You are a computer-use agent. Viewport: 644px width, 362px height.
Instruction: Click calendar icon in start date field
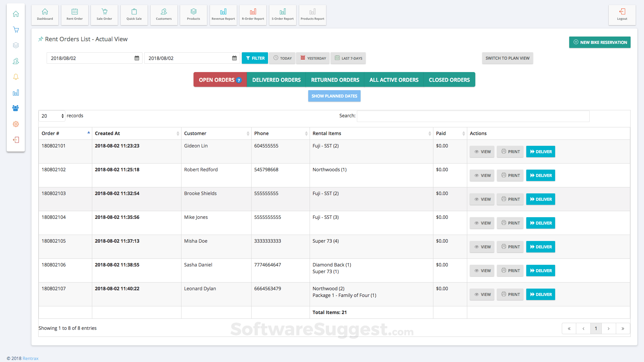coord(137,58)
